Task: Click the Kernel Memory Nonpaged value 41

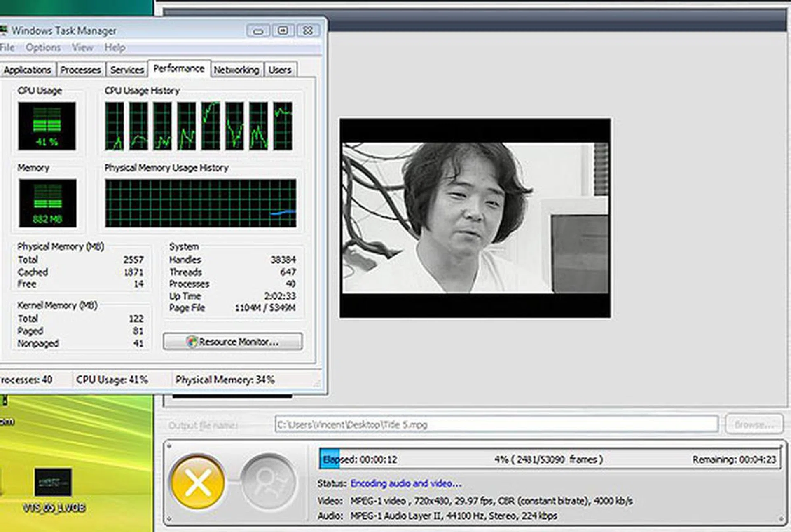Action: coord(138,343)
